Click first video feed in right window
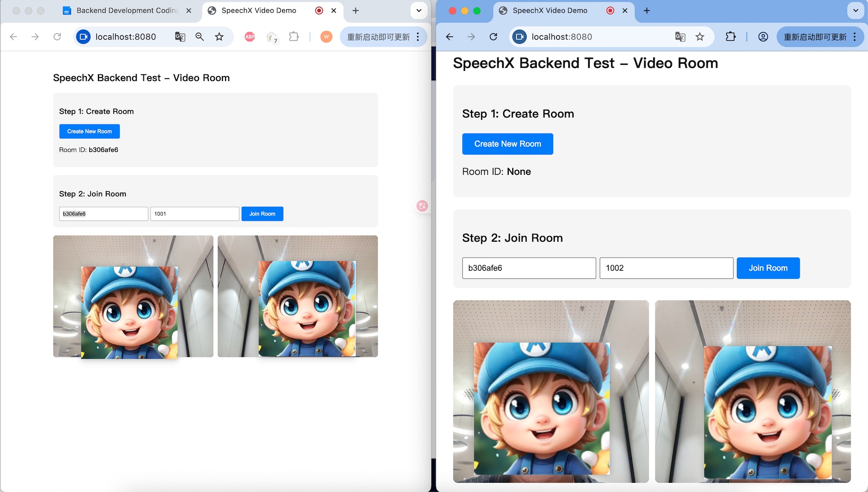 pyautogui.click(x=551, y=392)
